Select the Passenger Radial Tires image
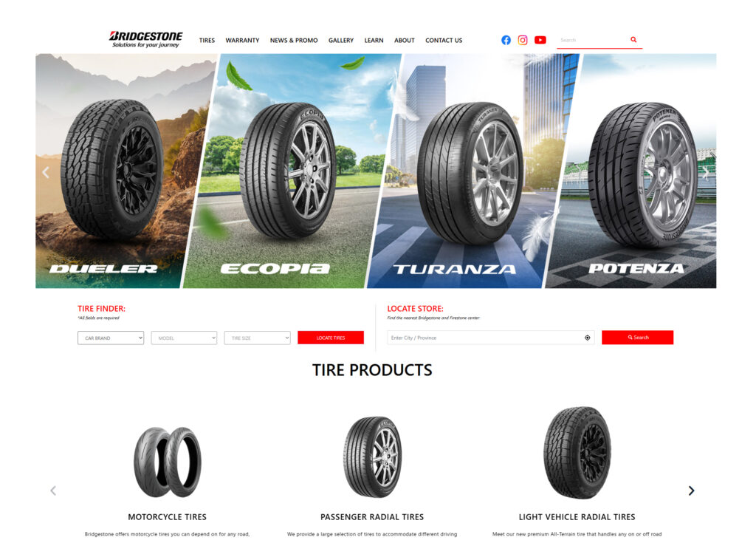The image size is (756, 540). coord(372,457)
